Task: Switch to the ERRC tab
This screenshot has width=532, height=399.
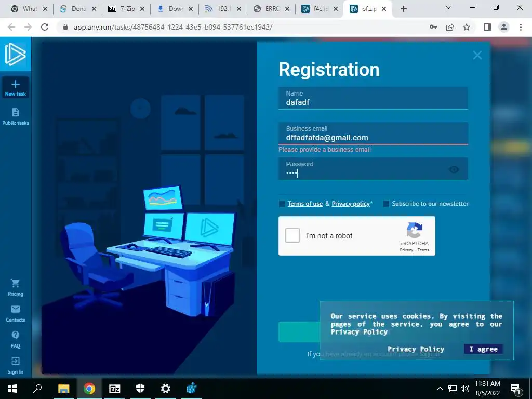Action: pos(272,9)
